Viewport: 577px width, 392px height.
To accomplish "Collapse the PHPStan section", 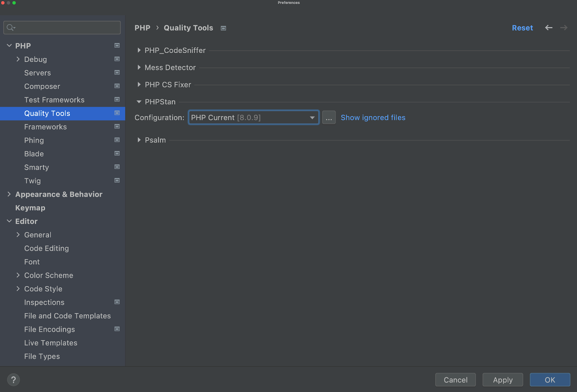I will [x=139, y=102].
